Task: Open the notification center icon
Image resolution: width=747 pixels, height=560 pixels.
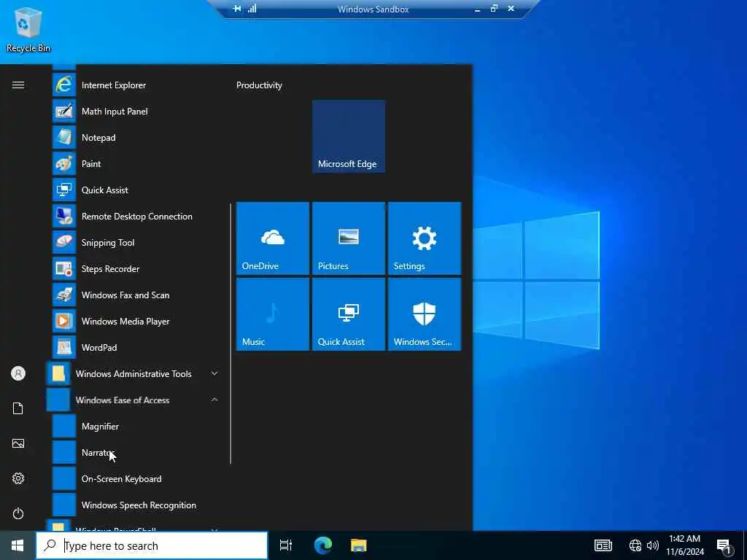Action: point(724,547)
